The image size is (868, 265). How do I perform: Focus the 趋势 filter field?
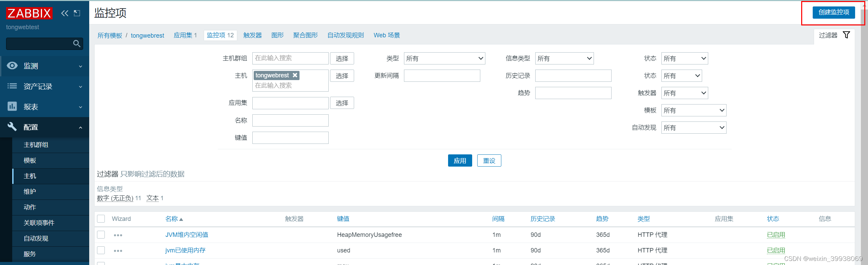coord(573,93)
